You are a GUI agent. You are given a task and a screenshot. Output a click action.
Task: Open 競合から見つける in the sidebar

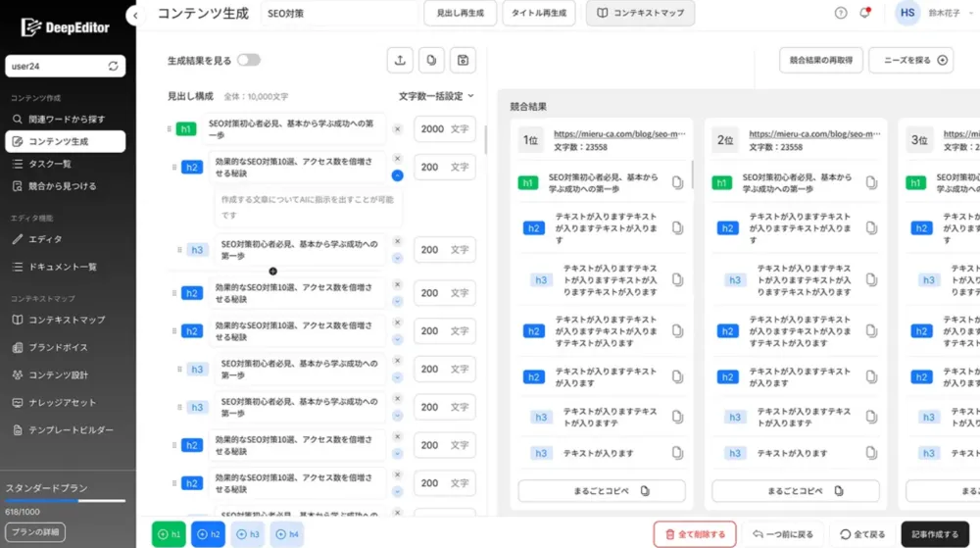pyautogui.click(x=65, y=186)
